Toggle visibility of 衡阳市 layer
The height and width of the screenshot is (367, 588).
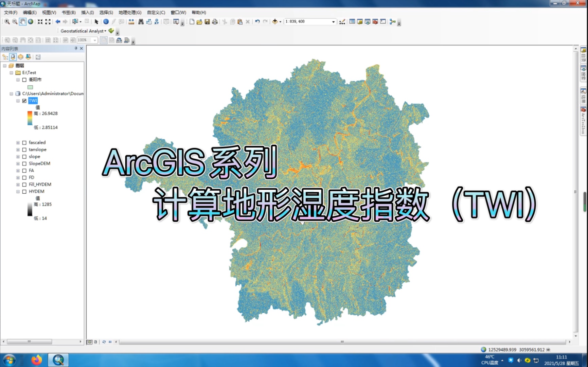point(24,80)
